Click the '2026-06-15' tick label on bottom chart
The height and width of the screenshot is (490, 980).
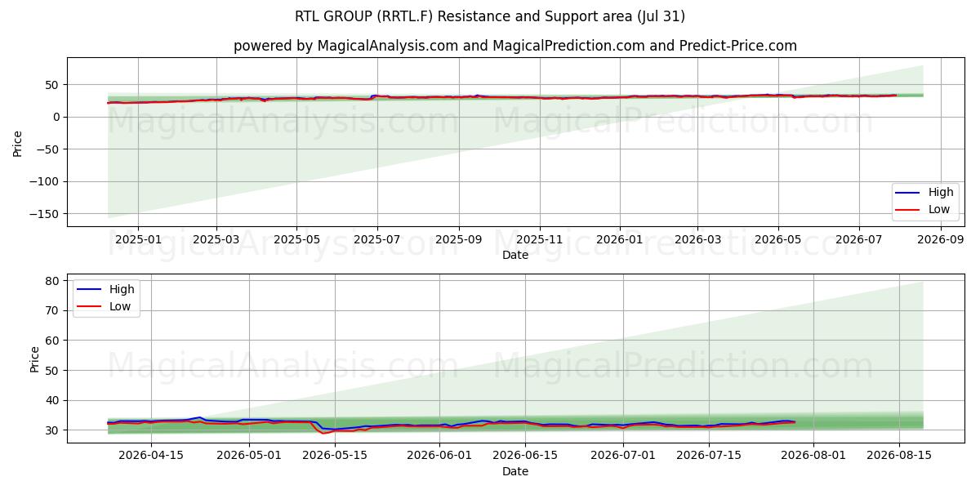[x=527, y=455]
